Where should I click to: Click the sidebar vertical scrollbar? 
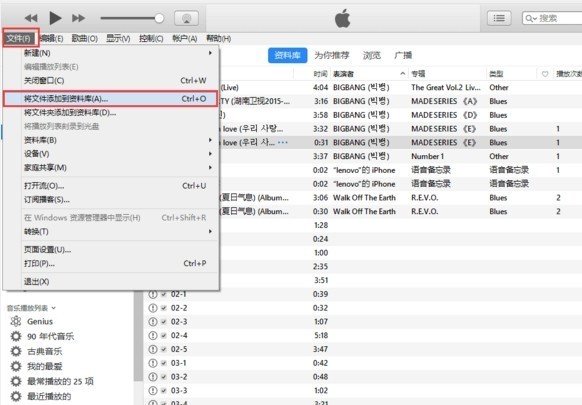(x=138, y=336)
